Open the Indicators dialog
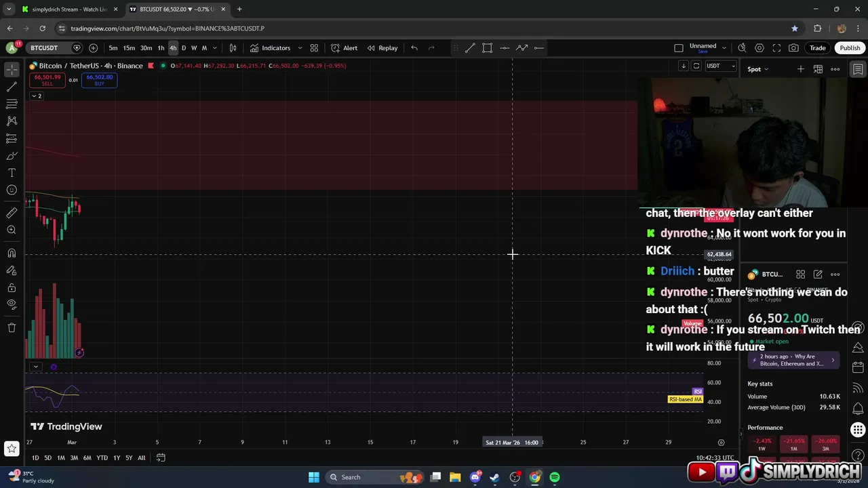The image size is (868, 488). [270, 48]
